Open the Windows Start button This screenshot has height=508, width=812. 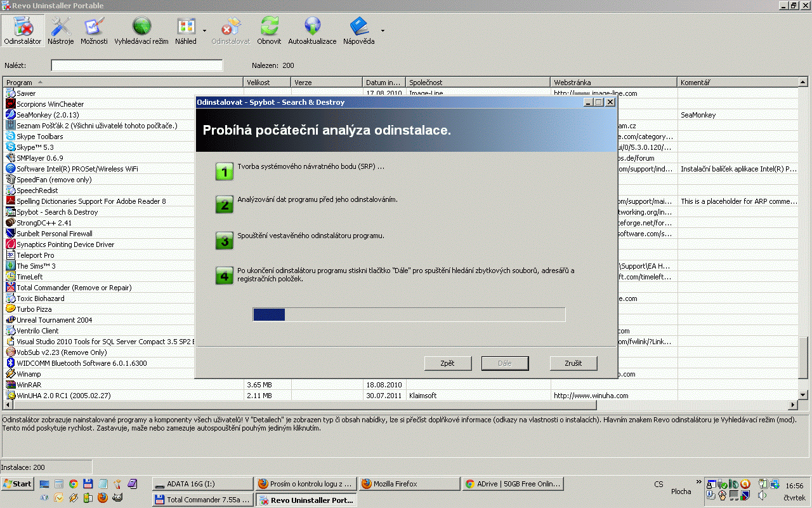tap(17, 484)
